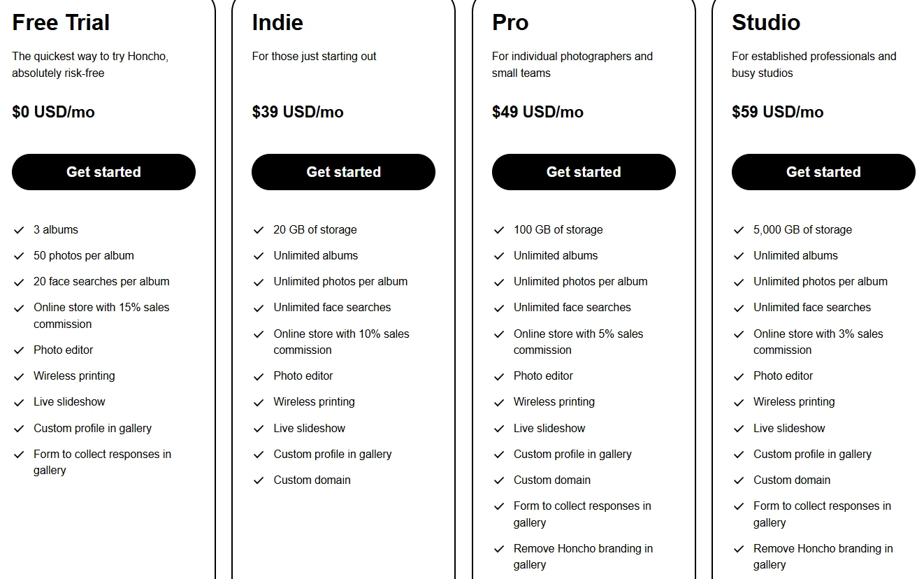This screenshot has width=924, height=579.
Task: Click checkmark by Studio Unlimited face searches
Action: 739,308
